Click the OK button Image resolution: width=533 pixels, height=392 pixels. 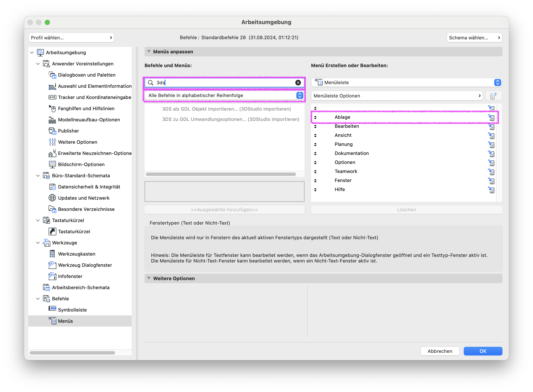(483, 351)
